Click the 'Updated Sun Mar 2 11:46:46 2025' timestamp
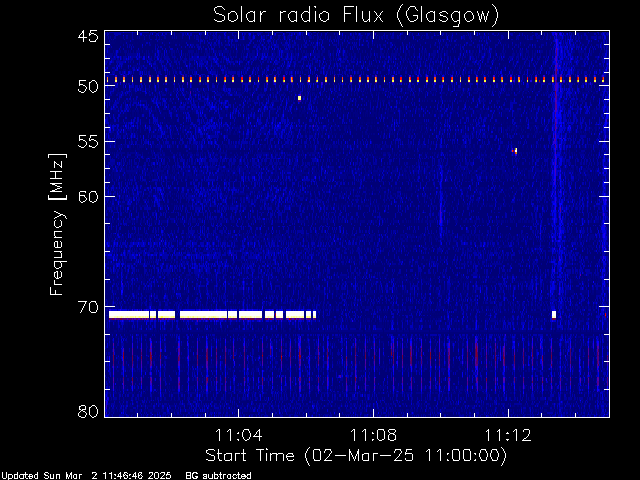The width and height of the screenshot is (640, 480). pyautogui.click(x=86, y=476)
